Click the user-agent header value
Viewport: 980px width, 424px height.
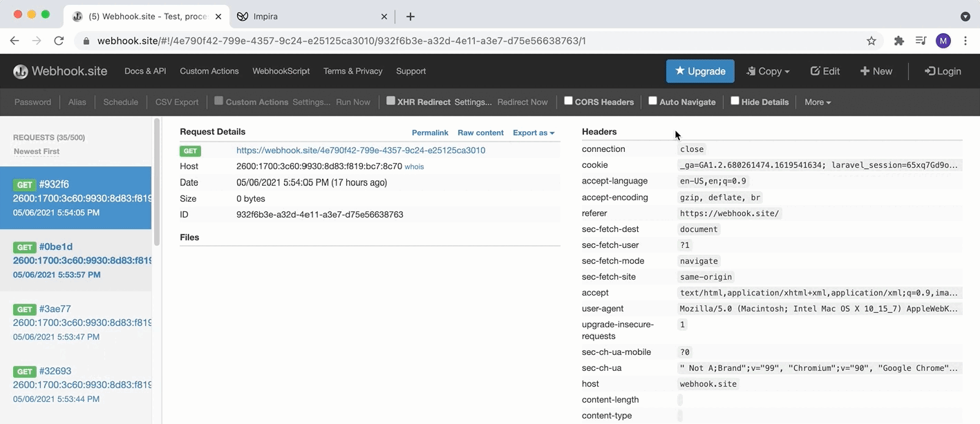click(x=819, y=309)
